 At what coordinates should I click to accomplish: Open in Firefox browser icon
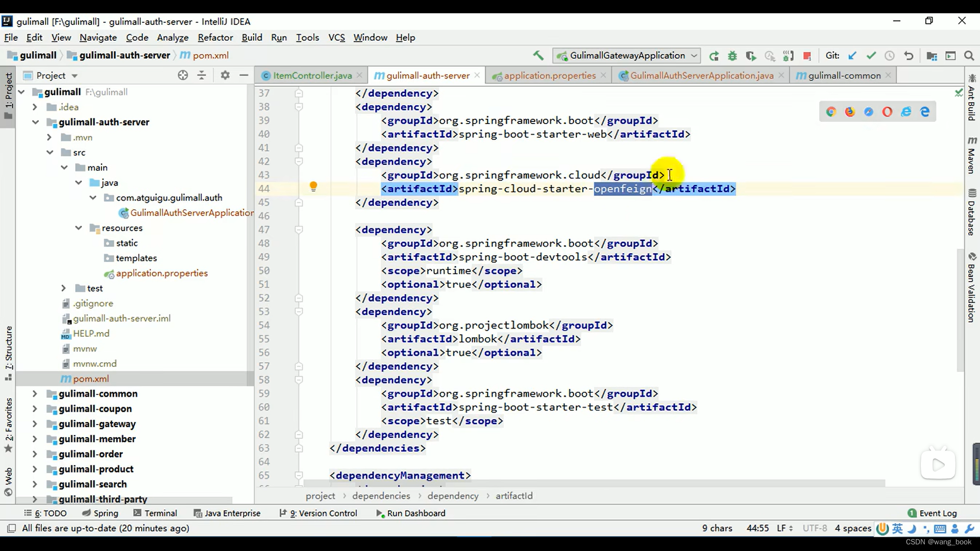coord(850,112)
